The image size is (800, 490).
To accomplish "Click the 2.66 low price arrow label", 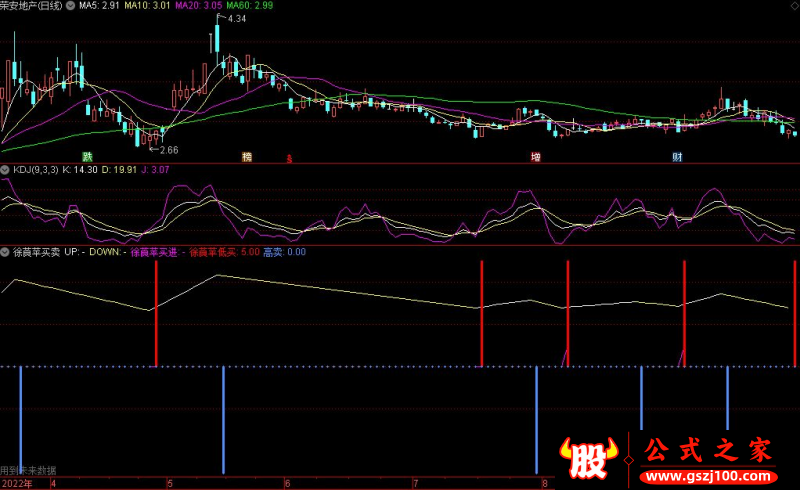I will point(164,150).
